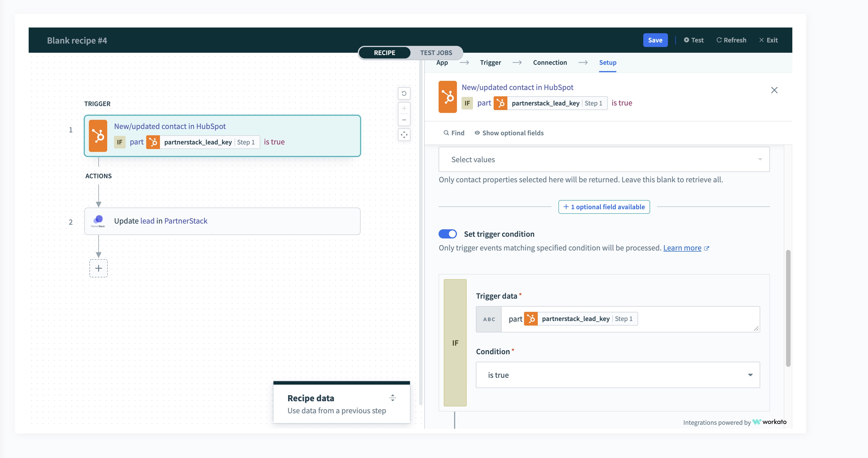The height and width of the screenshot is (458, 868).
Task: Click ABC text mode icon in Trigger data
Action: (x=488, y=319)
